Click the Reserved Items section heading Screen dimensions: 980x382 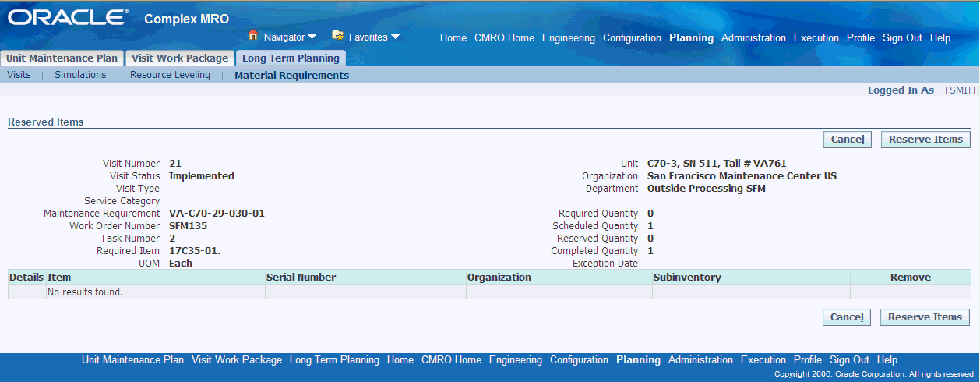[x=45, y=122]
